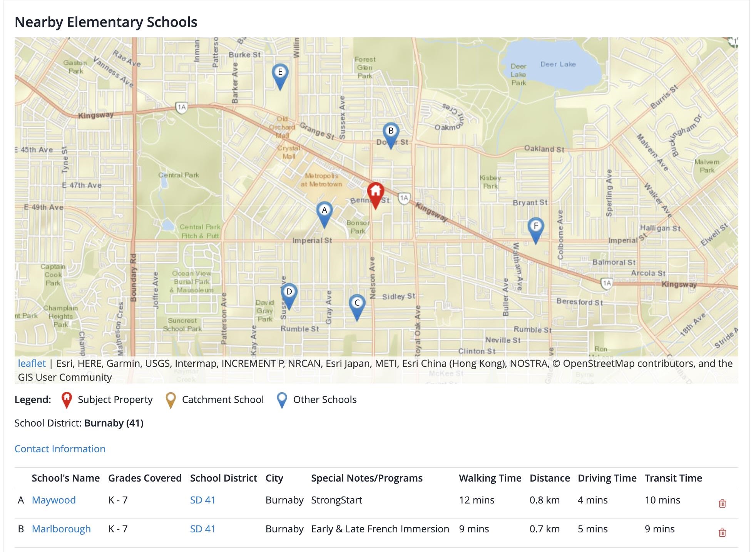Viewport: 756px width, 552px height.
Task: Open the Marlborough school link
Action: pos(61,529)
